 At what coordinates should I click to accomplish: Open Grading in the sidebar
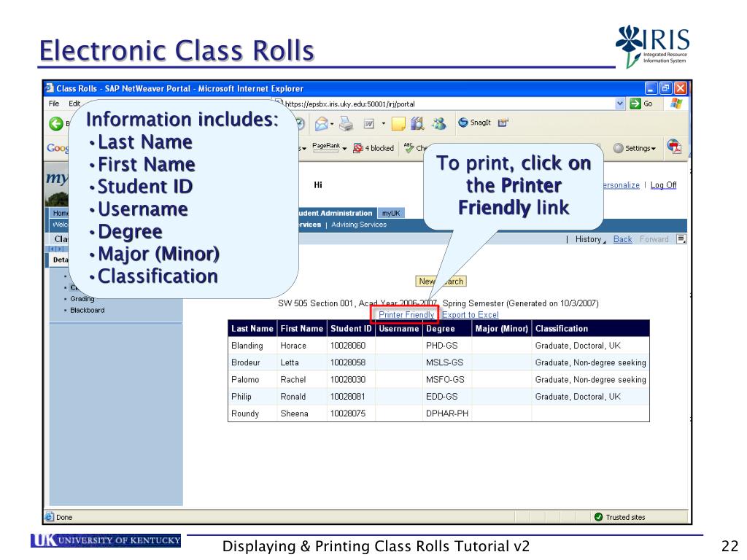(82, 298)
